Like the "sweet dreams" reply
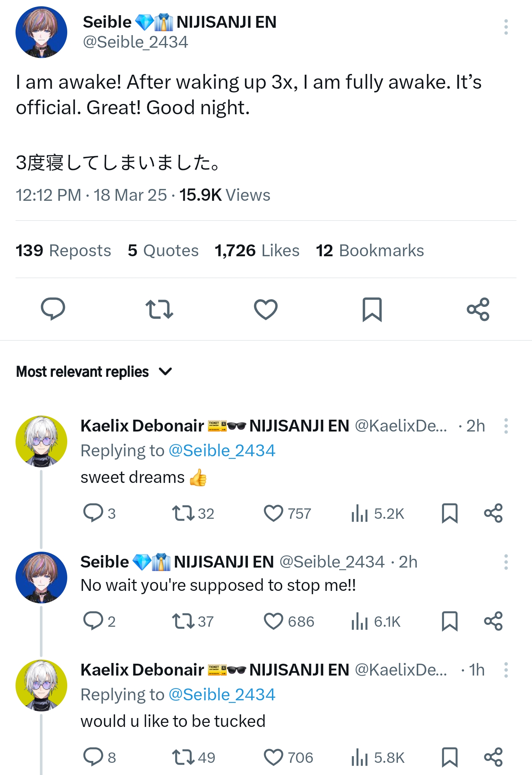This screenshot has height=775, width=532. 274,513
